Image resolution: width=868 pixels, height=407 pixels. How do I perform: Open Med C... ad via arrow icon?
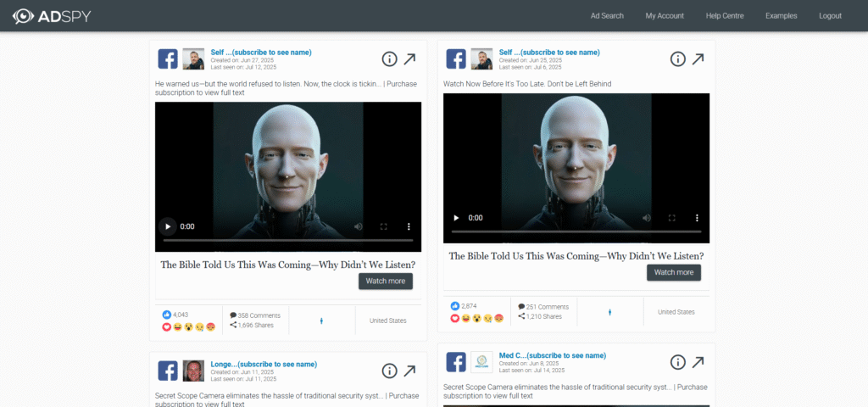point(698,362)
